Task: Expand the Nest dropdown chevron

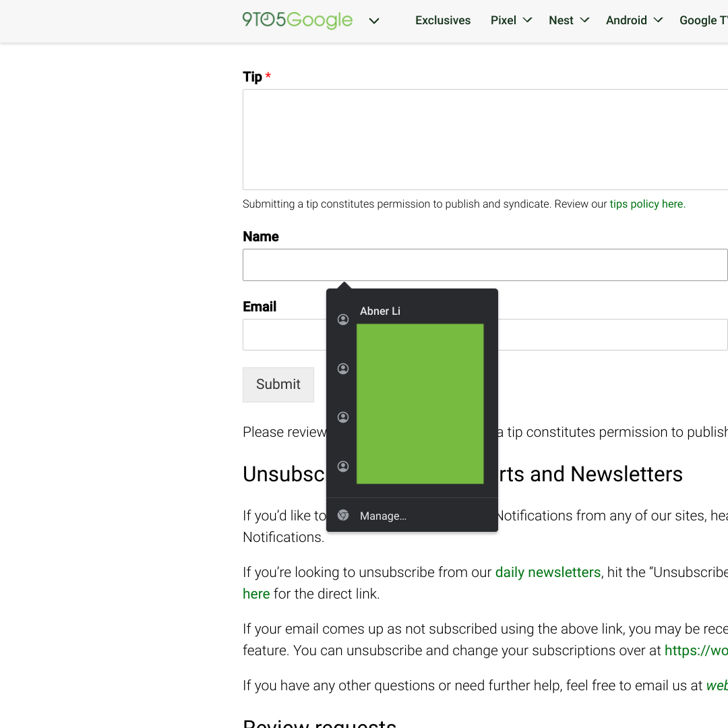Action: click(x=584, y=20)
